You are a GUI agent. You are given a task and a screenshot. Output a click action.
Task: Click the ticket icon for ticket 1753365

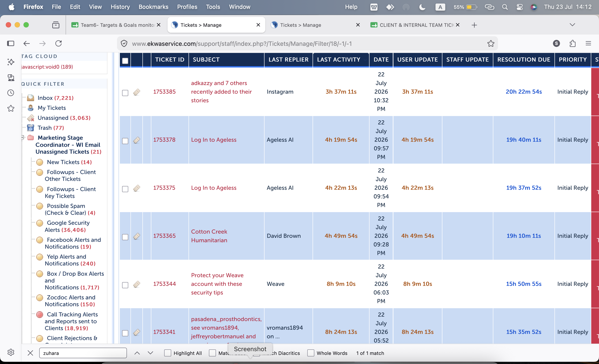coord(137,236)
